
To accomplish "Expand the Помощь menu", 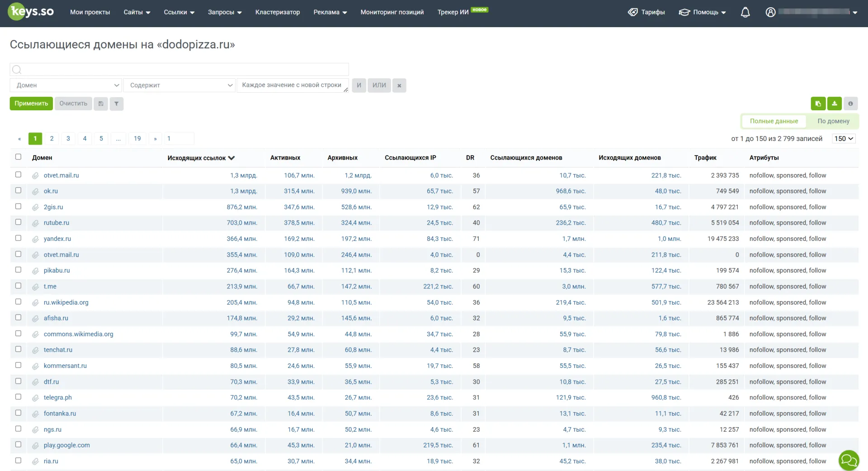I will click(x=703, y=12).
